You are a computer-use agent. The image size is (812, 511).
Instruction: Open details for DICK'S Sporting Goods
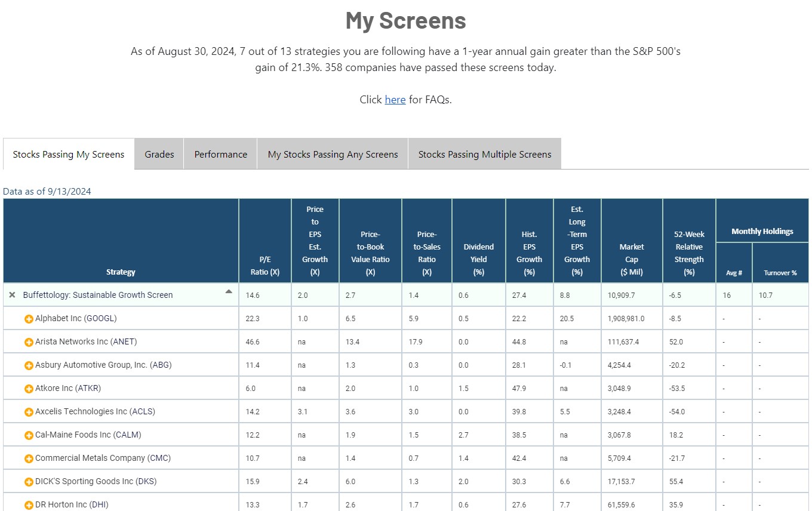(x=29, y=481)
